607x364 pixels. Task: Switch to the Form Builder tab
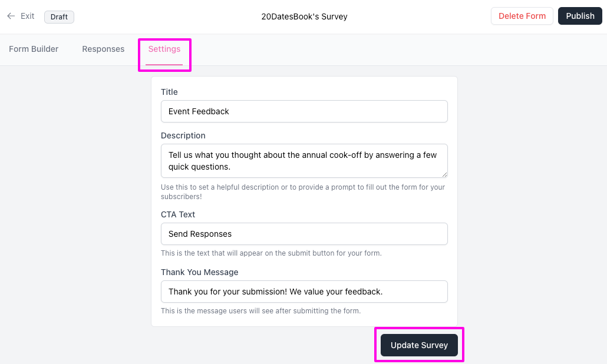(x=34, y=49)
